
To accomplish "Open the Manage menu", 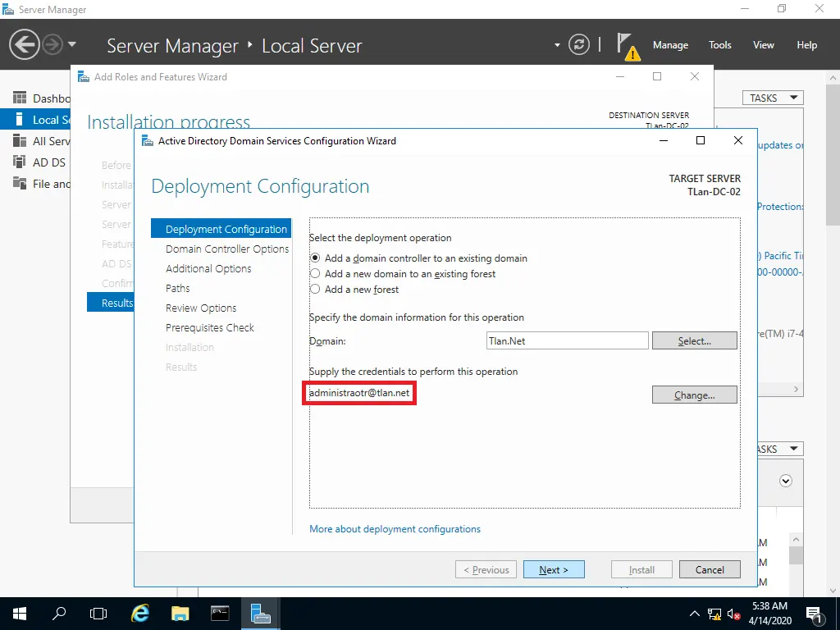I will [x=670, y=45].
